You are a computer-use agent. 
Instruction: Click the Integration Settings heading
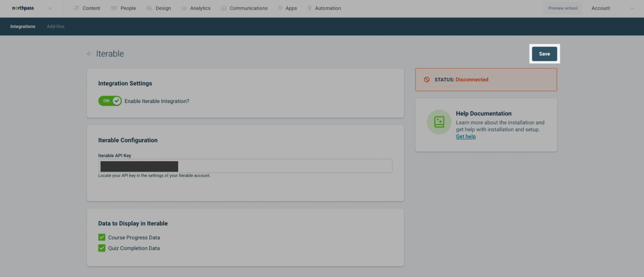125,83
